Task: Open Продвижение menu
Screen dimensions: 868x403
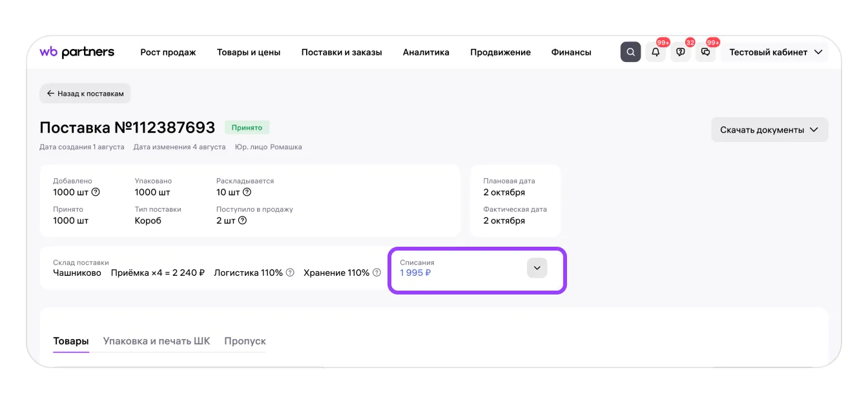Action: 501,52
